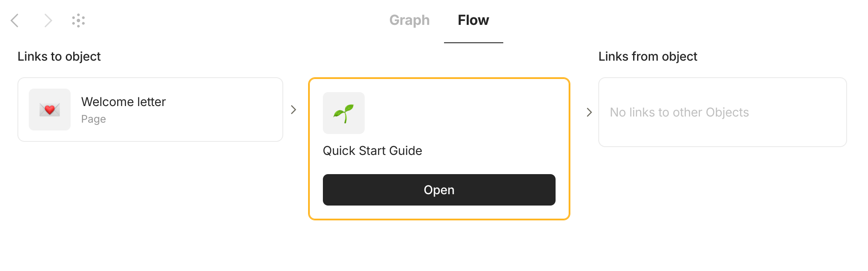Click the Quick Start Guide title
Viewport: 868px width, 271px height.
[372, 151]
